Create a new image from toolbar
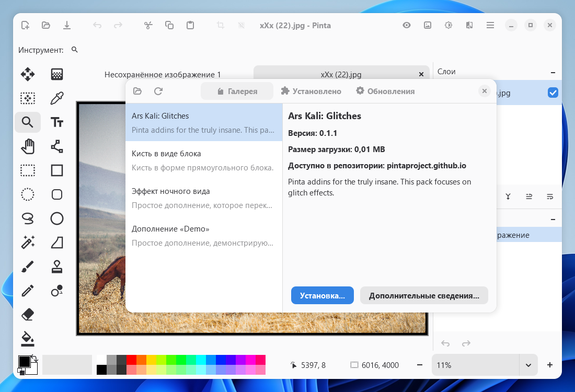Viewport: 575px width, 392px height. 25,25
